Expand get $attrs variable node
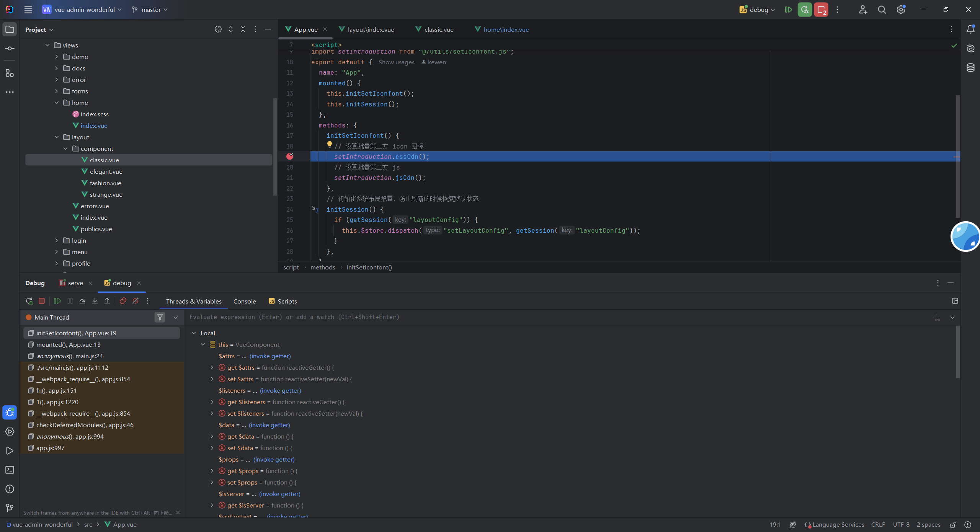The image size is (980, 532). pyautogui.click(x=212, y=368)
